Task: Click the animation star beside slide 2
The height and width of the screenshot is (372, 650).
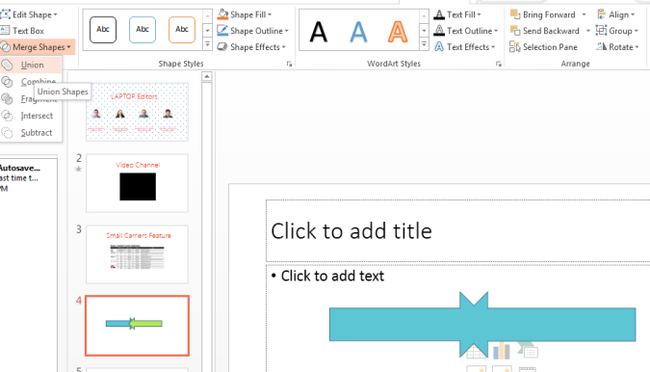Action: [x=78, y=169]
